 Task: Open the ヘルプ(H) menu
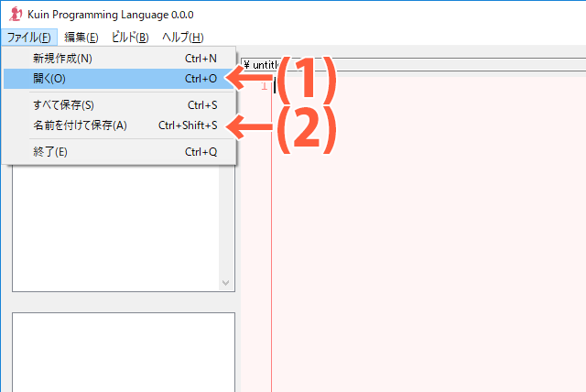pyautogui.click(x=183, y=38)
